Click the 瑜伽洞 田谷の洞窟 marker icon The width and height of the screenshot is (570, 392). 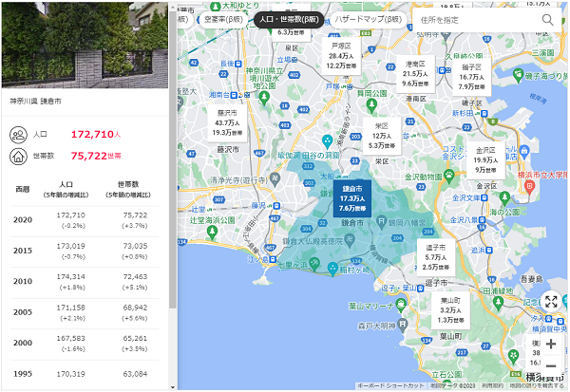327,141
